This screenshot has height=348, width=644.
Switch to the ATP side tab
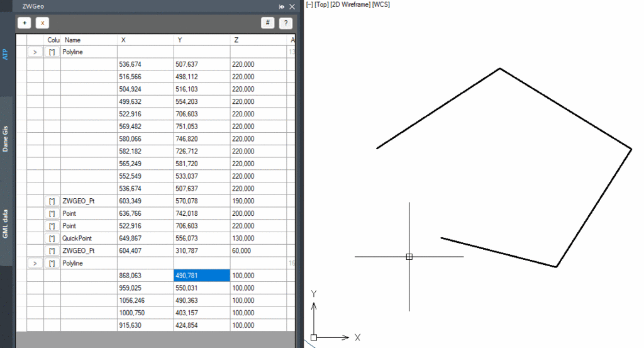click(5, 54)
